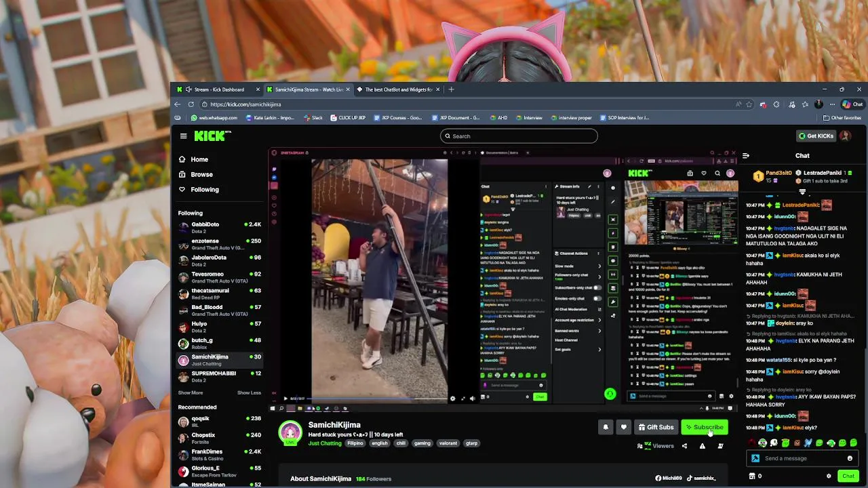This screenshot has width=868, height=488.
Task: Click the green Subscribe button
Action: coord(705,428)
